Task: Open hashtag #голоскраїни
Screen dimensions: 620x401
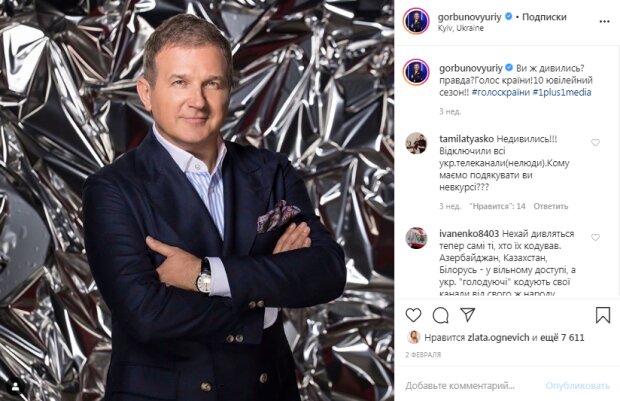Action: click(x=501, y=93)
